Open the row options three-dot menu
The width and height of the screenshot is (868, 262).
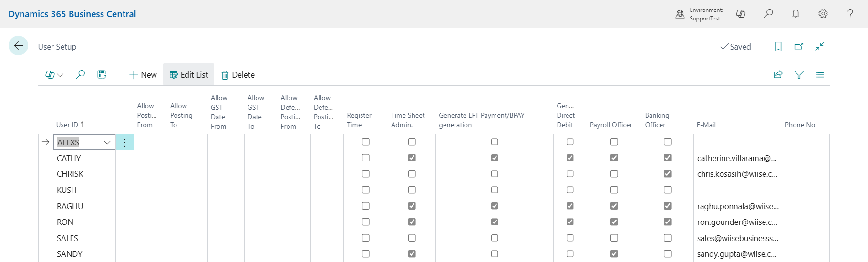click(x=124, y=142)
